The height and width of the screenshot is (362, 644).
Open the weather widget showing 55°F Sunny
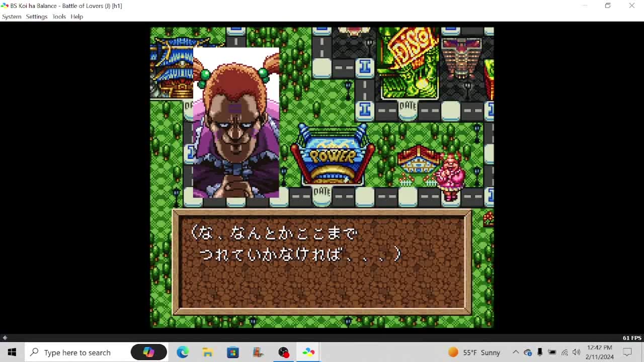tap(474, 352)
